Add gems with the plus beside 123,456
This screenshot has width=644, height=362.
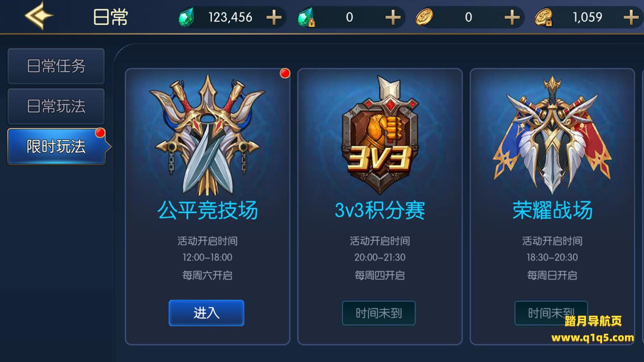tap(274, 18)
